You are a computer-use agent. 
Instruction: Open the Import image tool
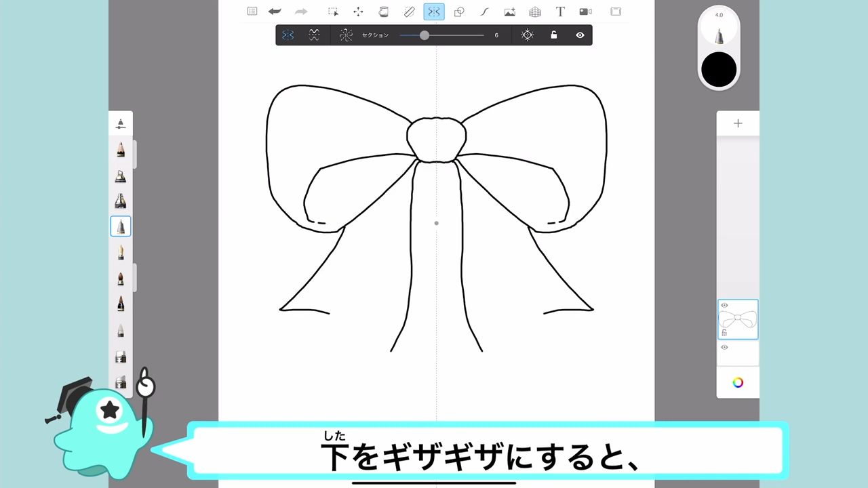(x=509, y=12)
